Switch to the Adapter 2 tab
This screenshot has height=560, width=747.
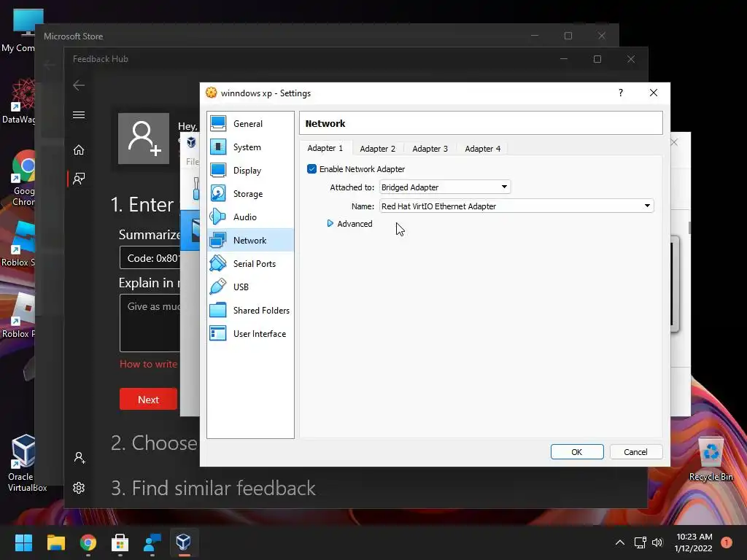point(378,149)
